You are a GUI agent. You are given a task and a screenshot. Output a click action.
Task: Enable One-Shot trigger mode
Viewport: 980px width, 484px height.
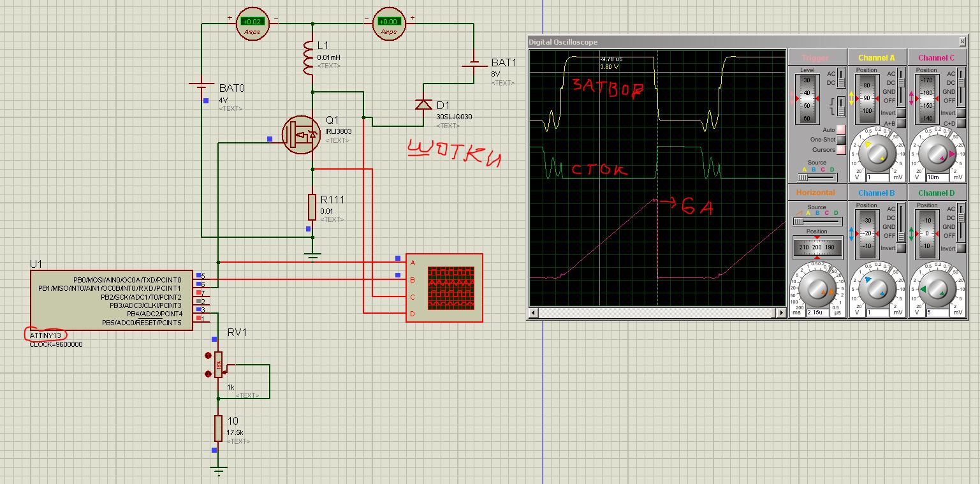click(841, 140)
